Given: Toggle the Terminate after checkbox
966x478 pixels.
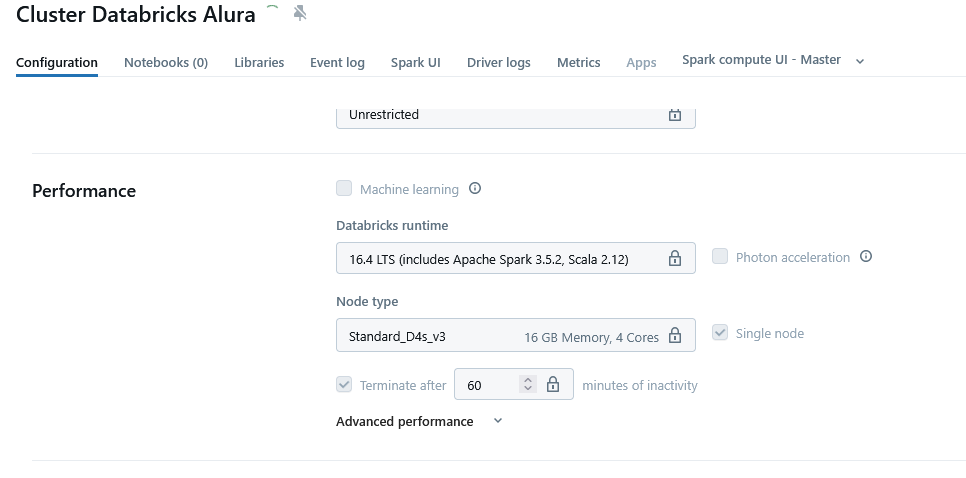Looking at the screenshot, I should (x=344, y=385).
